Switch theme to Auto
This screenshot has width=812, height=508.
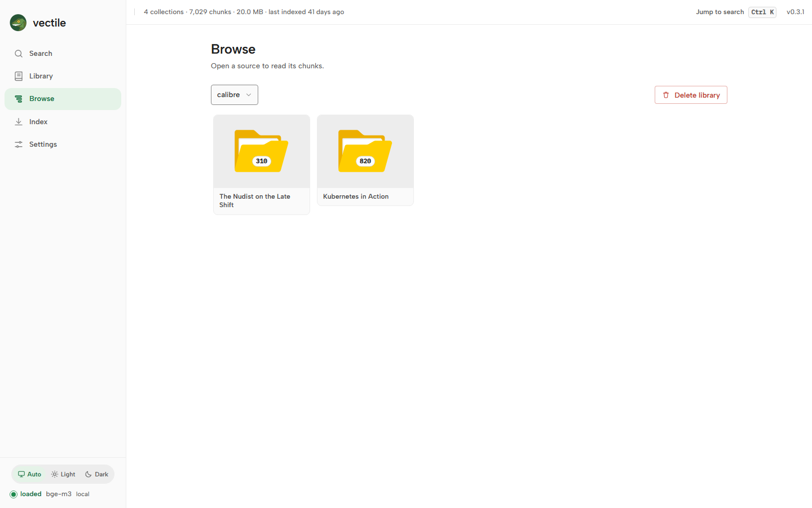(29, 474)
